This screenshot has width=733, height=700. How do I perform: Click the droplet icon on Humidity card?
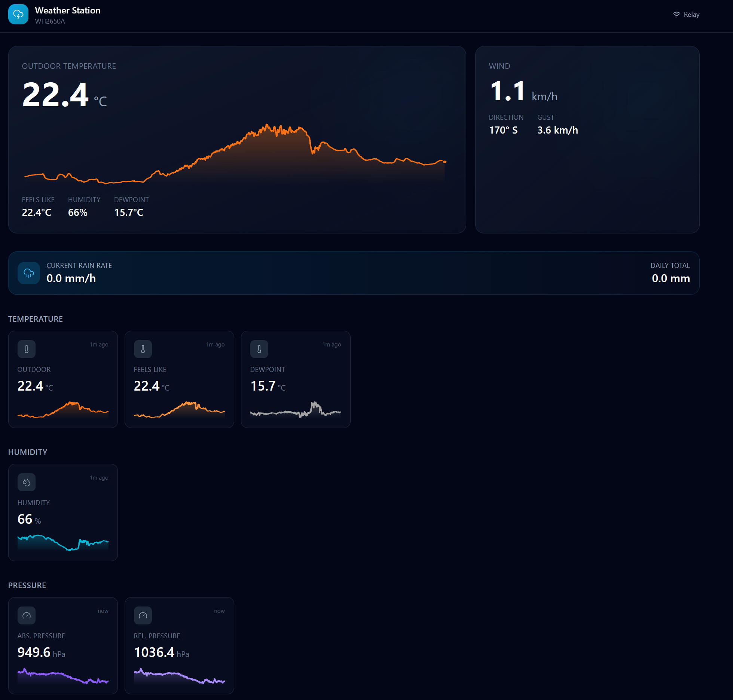(x=27, y=482)
